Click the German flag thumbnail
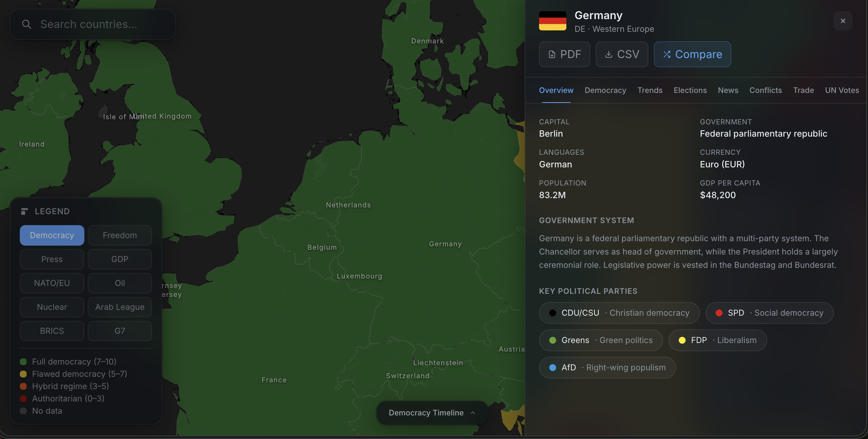 coord(552,21)
